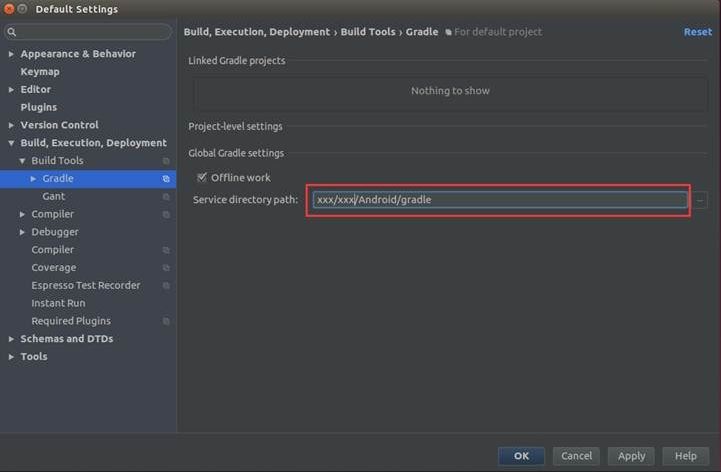The image size is (721, 472).
Task: Click the Apply button
Action: 631,456
